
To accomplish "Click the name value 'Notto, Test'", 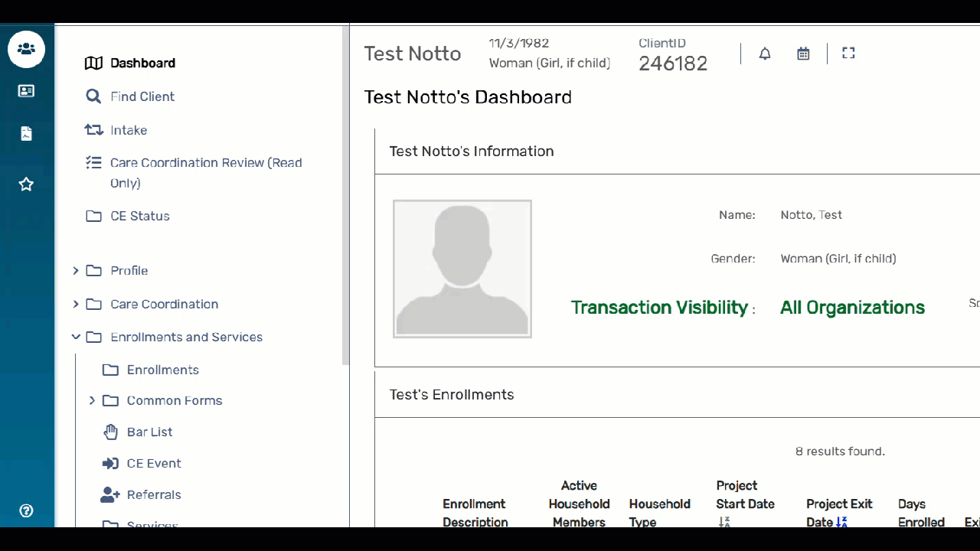I will pos(811,215).
